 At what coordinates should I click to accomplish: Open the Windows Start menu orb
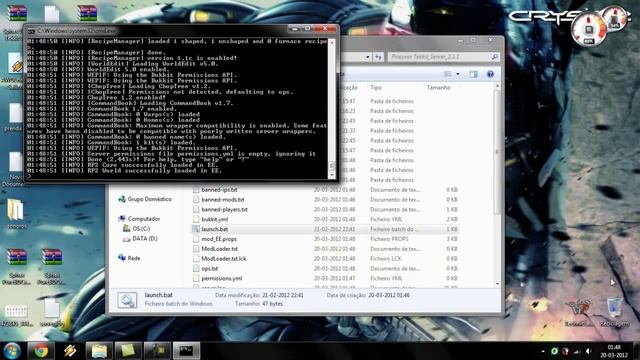point(12,351)
